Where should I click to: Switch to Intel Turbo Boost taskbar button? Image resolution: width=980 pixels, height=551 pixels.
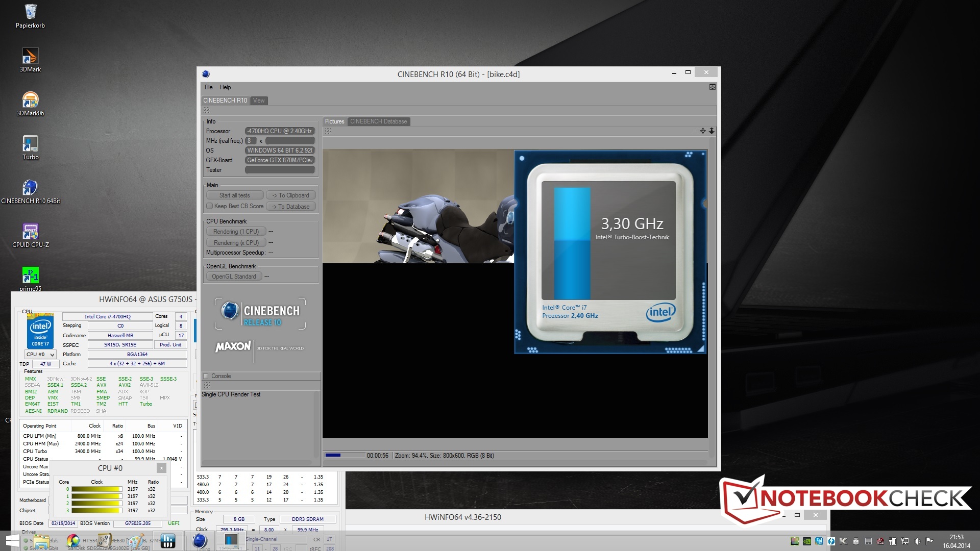pyautogui.click(x=231, y=541)
